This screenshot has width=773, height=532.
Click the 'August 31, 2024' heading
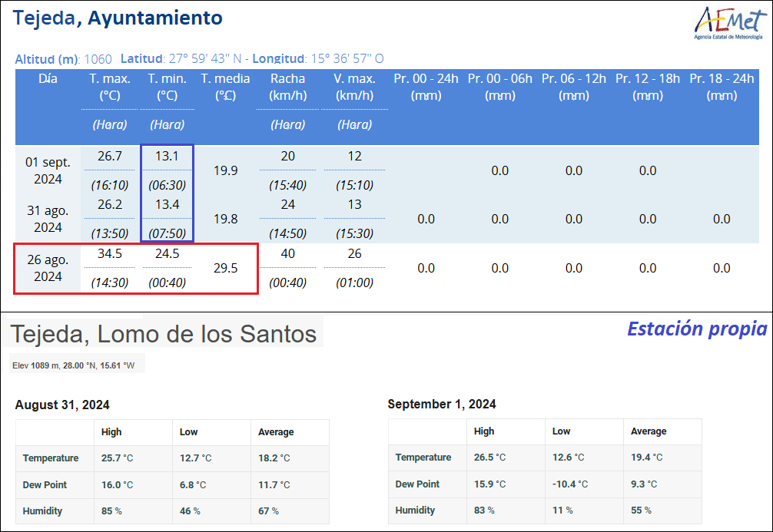[62, 405]
